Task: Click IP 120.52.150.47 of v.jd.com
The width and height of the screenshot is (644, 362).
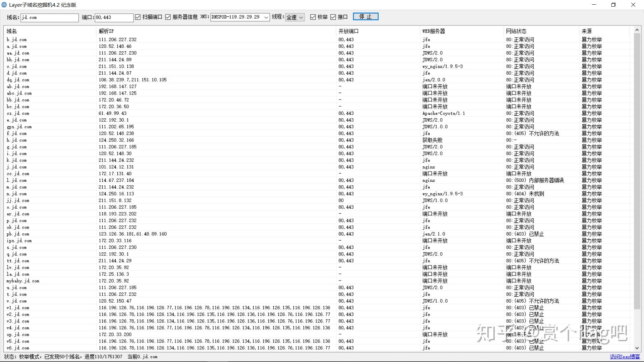Action: coord(115,301)
